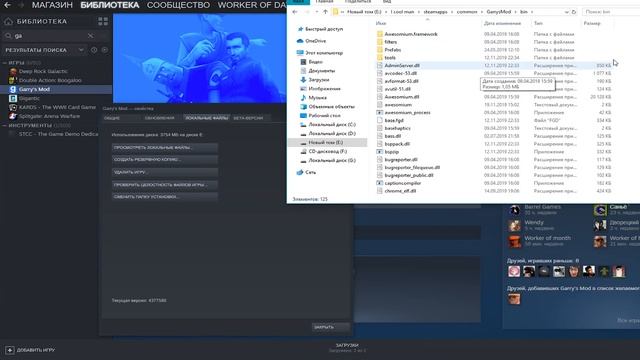
Task: Select the Gigantic game icon
Action: [x=13, y=98]
